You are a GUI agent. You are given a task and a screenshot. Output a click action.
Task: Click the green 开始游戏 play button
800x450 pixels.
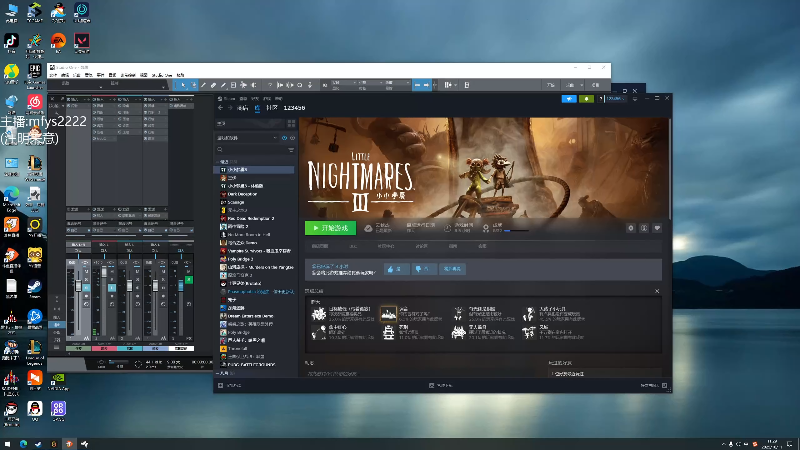[x=330, y=228]
